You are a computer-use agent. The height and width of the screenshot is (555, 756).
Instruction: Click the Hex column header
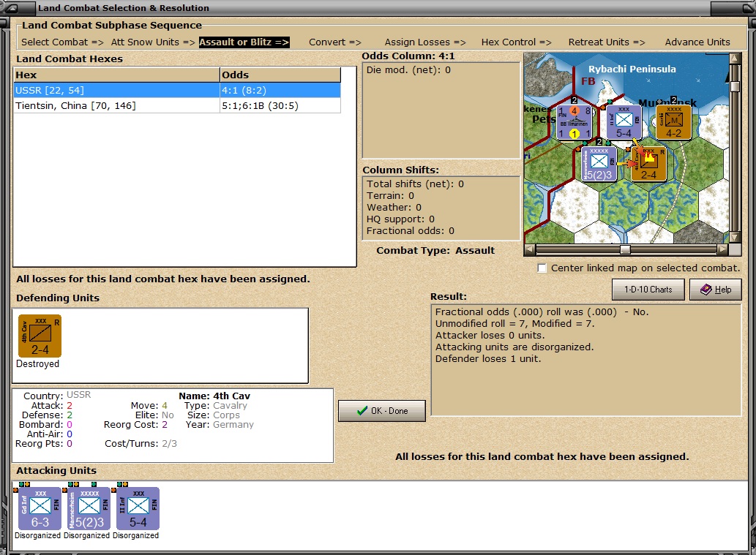coord(116,75)
